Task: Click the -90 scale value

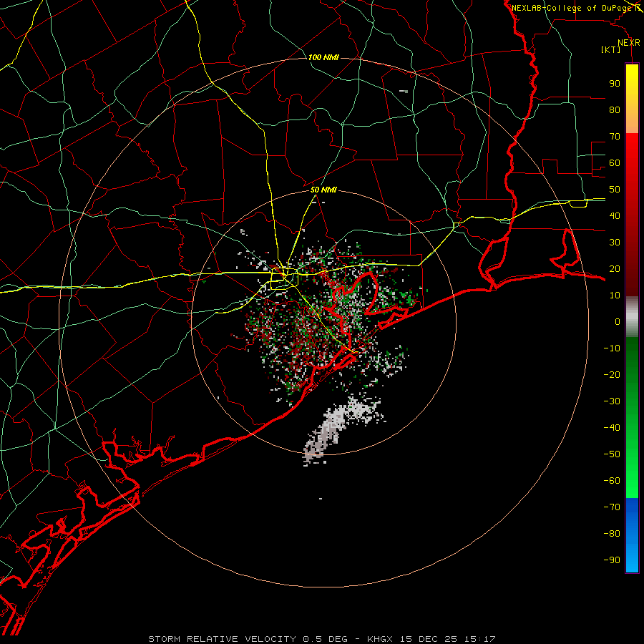Action: coord(612,560)
